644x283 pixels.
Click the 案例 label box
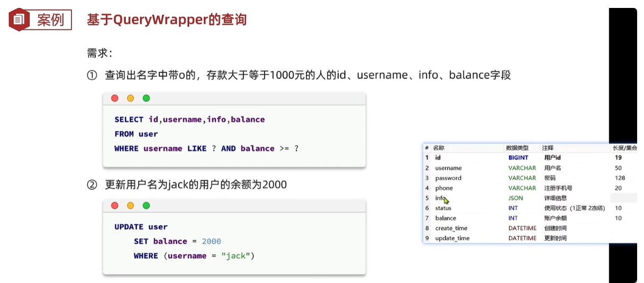(50, 20)
